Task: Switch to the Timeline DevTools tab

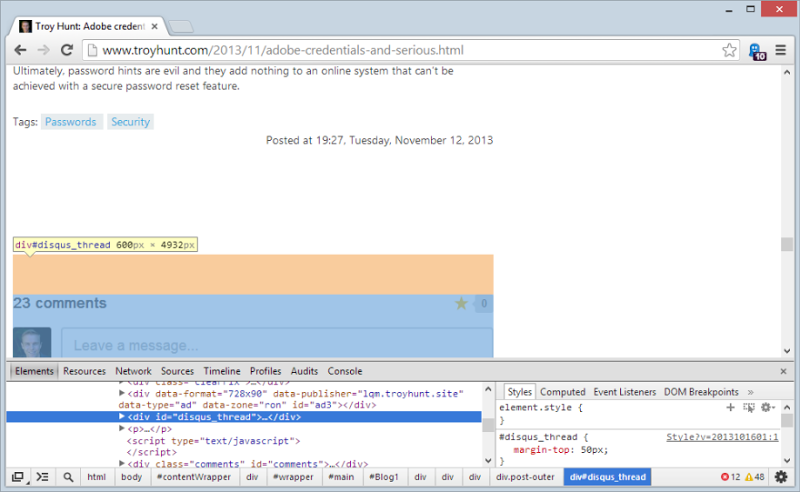Action: [x=222, y=371]
